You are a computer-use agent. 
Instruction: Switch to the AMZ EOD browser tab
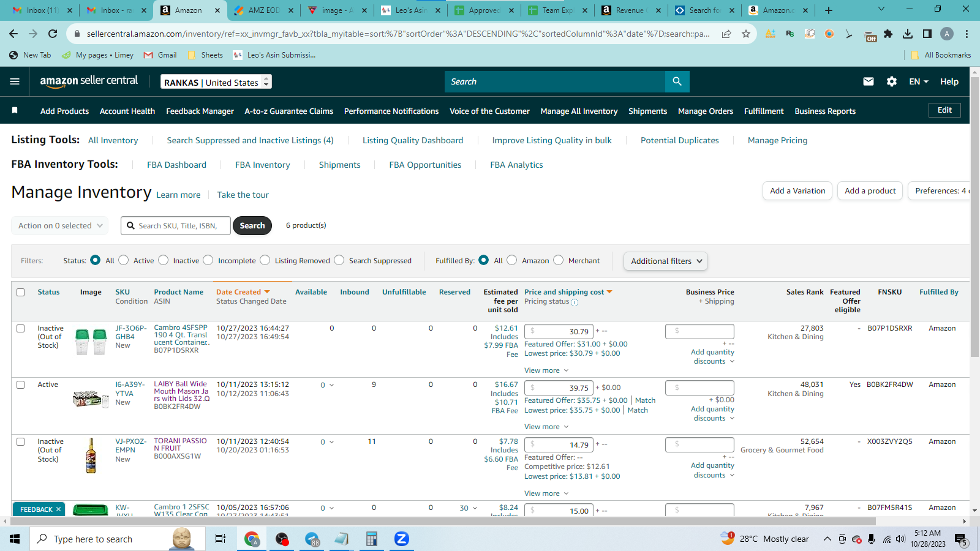pyautogui.click(x=265, y=10)
